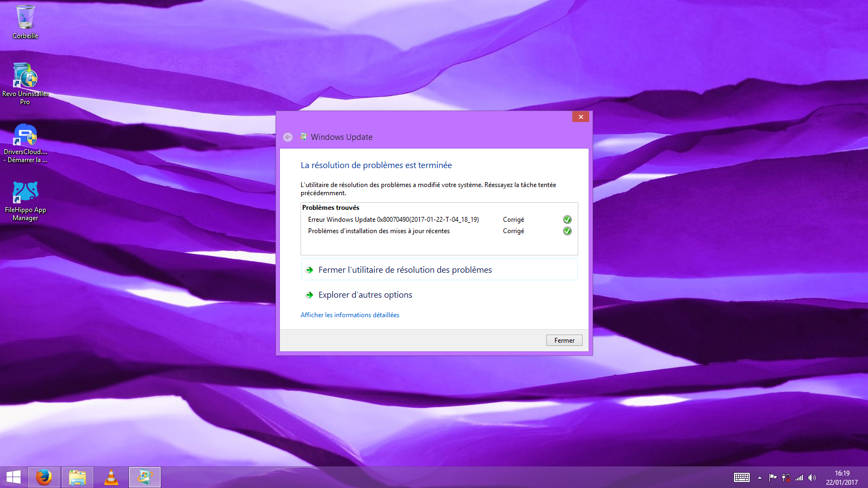This screenshot has width=868, height=488.
Task: Open the Windows Start button
Action: point(13,477)
